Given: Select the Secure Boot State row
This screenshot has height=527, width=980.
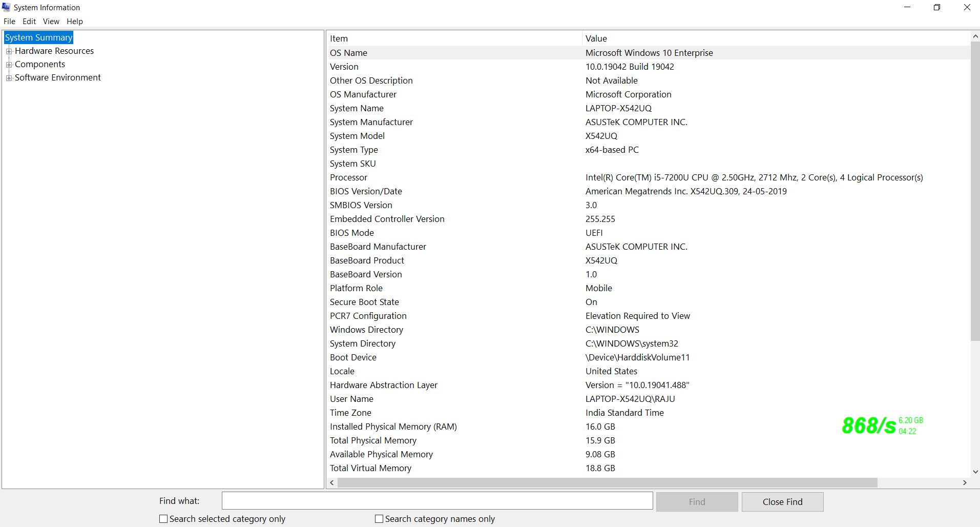Looking at the screenshot, I should 648,302.
